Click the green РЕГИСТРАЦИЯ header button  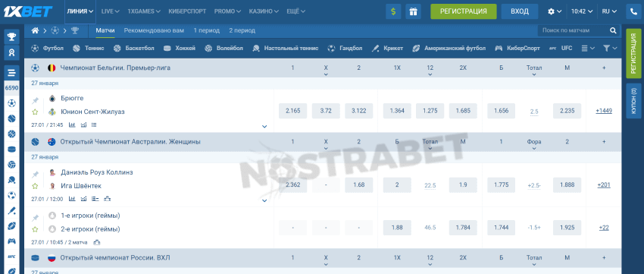pyautogui.click(x=463, y=11)
